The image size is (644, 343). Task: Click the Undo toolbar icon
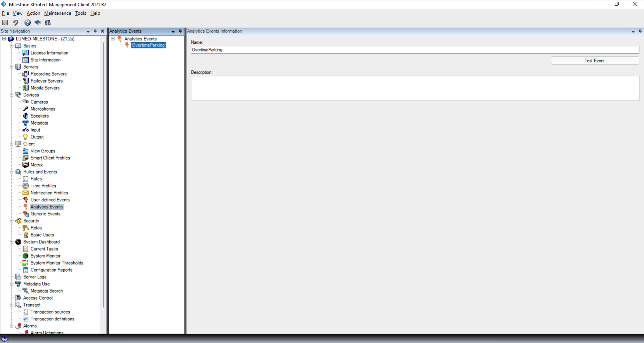[15, 23]
